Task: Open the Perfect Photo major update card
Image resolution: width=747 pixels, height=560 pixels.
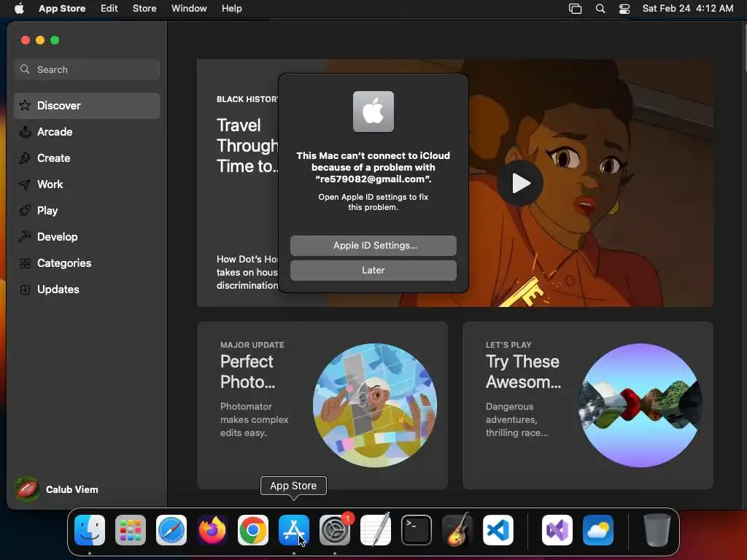Action: (x=322, y=405)
